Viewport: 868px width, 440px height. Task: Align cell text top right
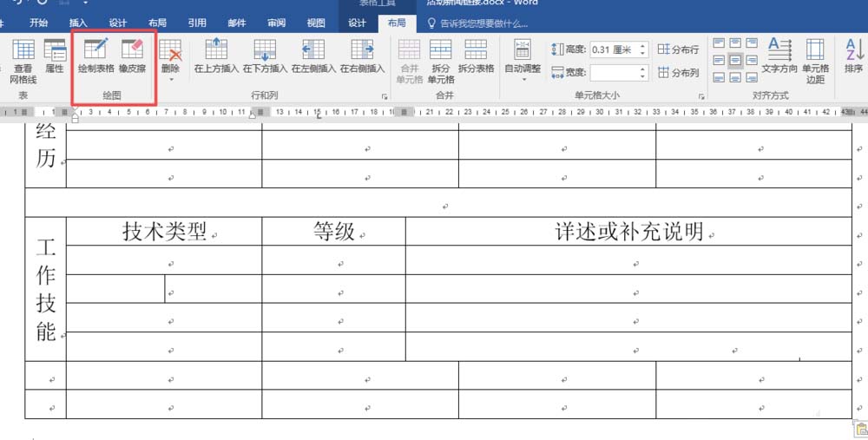[x=752, y=43]
